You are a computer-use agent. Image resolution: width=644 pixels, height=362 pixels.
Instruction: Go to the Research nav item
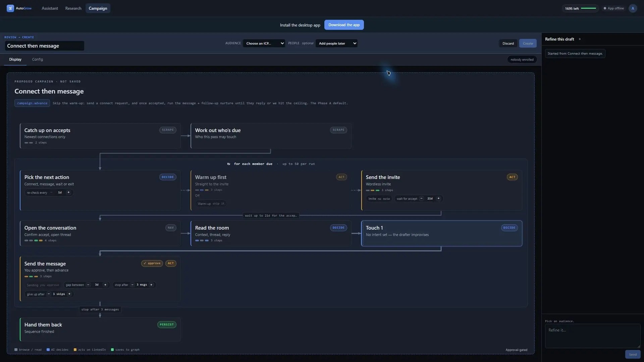(73, 8)
